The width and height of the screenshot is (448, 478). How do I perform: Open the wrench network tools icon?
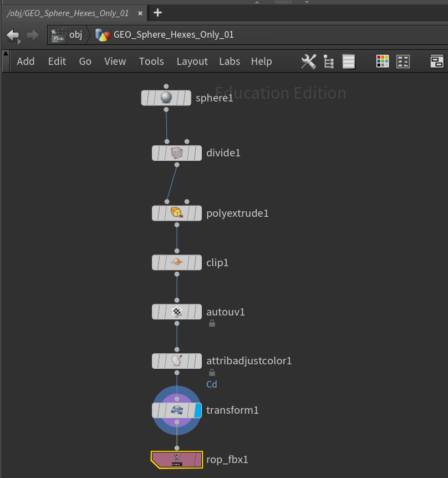point(308,62)
